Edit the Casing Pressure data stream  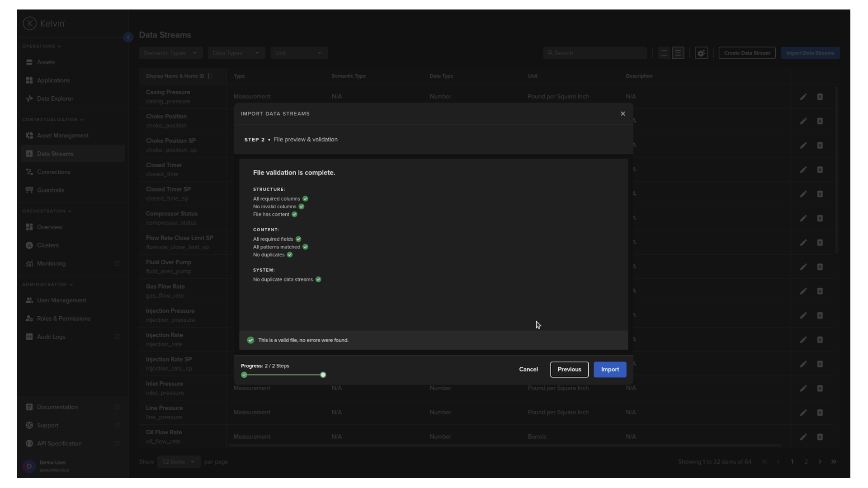point(803,97)
